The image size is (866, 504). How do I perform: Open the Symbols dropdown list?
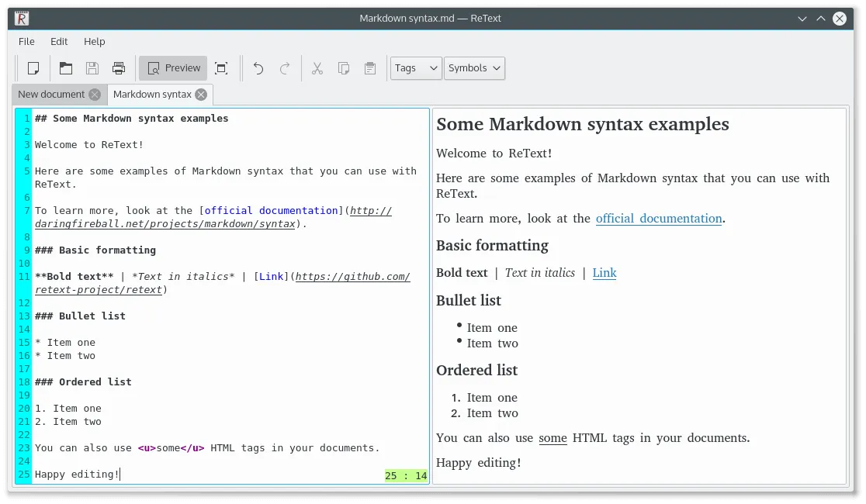point(475,68)
